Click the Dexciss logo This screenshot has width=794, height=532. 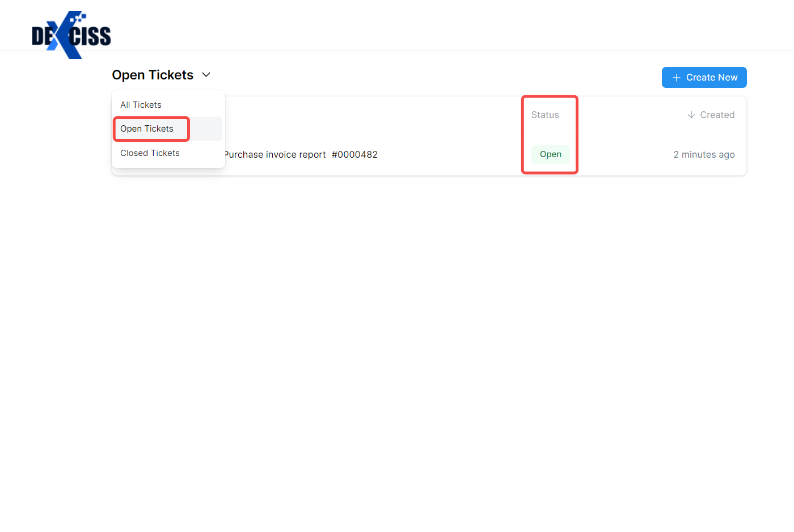click(x=71, y=35)
